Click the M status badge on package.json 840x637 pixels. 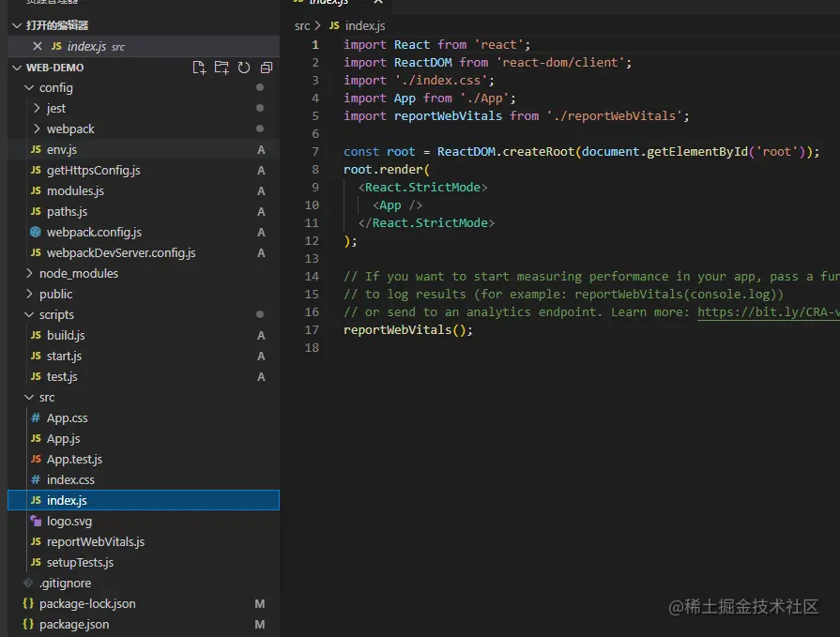point(260,625)
